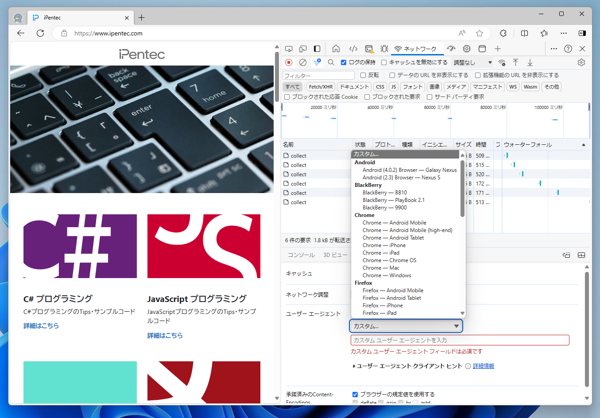The height and width of the screenshot is (418, 600).
Task: Open the 詳細情報 link
Action: coord(483,366)
